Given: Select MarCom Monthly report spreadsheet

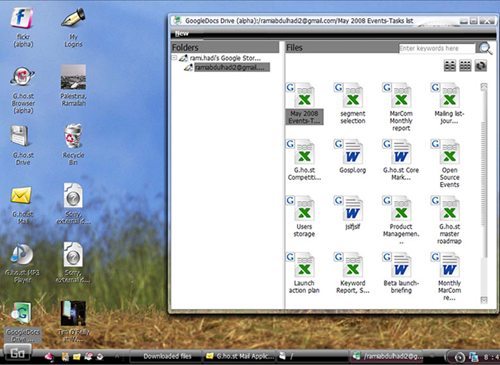Looking at the screenshot, I should tap(401, 107).
